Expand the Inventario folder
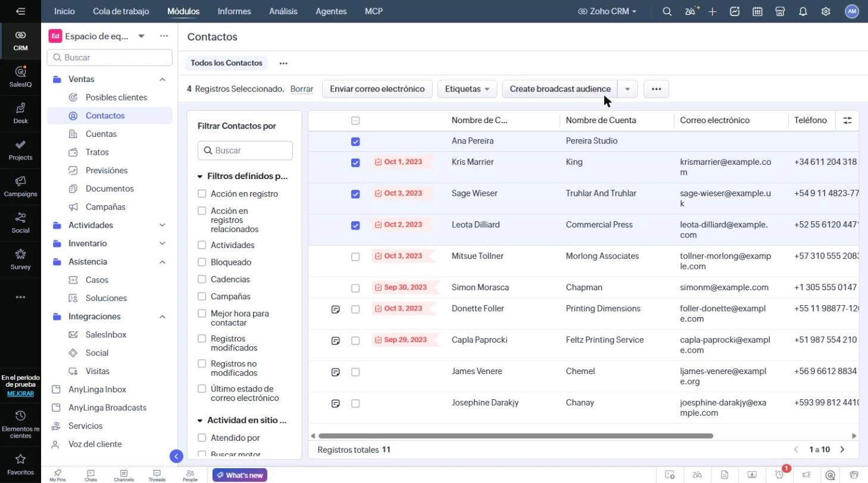The image size is (868, 483). (x=163, y=244)
